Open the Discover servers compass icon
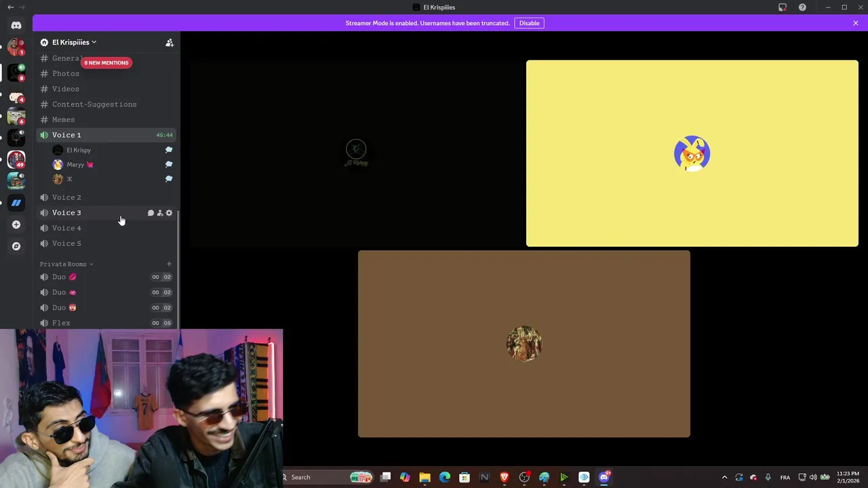 [16, 246]
